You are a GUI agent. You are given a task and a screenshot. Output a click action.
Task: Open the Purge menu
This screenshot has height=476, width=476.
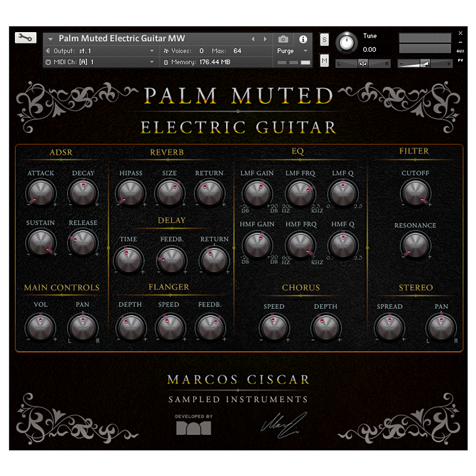point(289,51)
